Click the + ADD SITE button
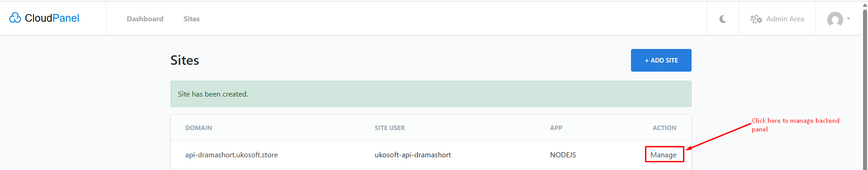This screenshot has height=170, width=868. click(x=661, y=60)
